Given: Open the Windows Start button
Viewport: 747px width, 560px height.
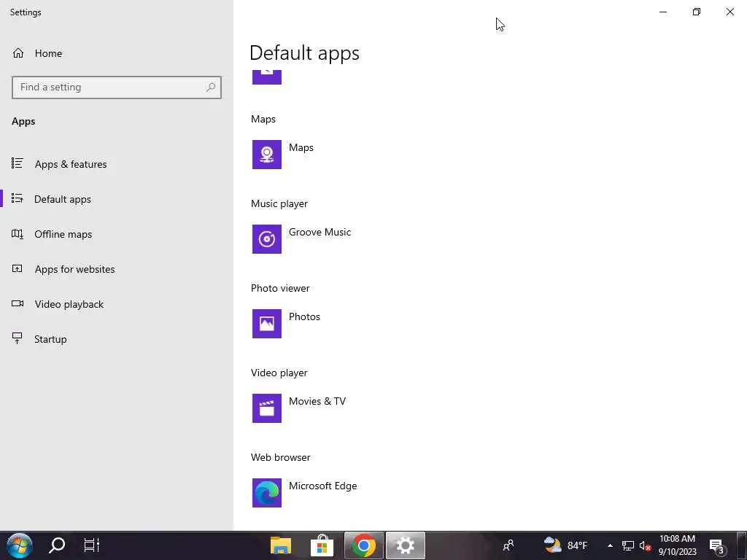Looking at the screenshot, I should (x=20, y=545).
